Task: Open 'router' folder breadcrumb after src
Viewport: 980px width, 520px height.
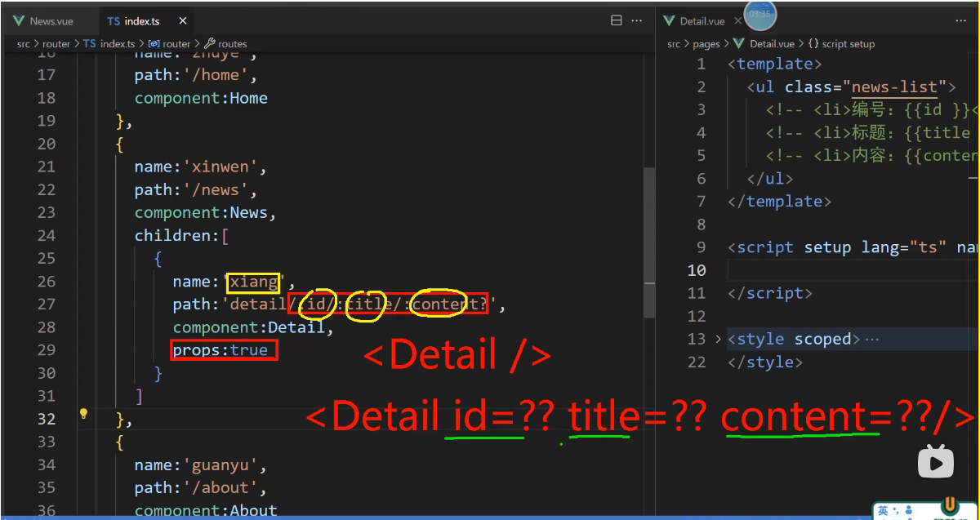Action: [56, 43]
